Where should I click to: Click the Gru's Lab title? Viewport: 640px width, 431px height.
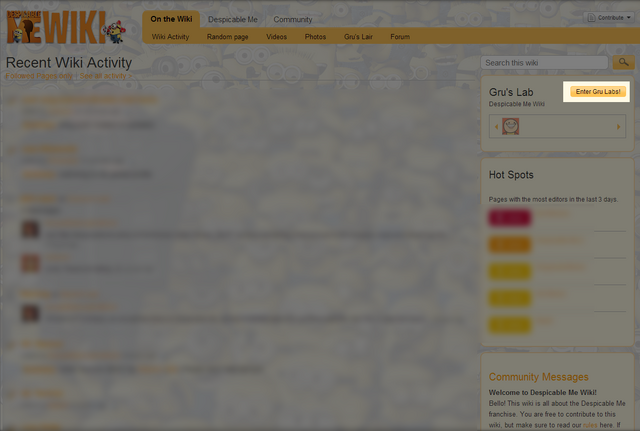pyautogui.click(x=511, y=92)
